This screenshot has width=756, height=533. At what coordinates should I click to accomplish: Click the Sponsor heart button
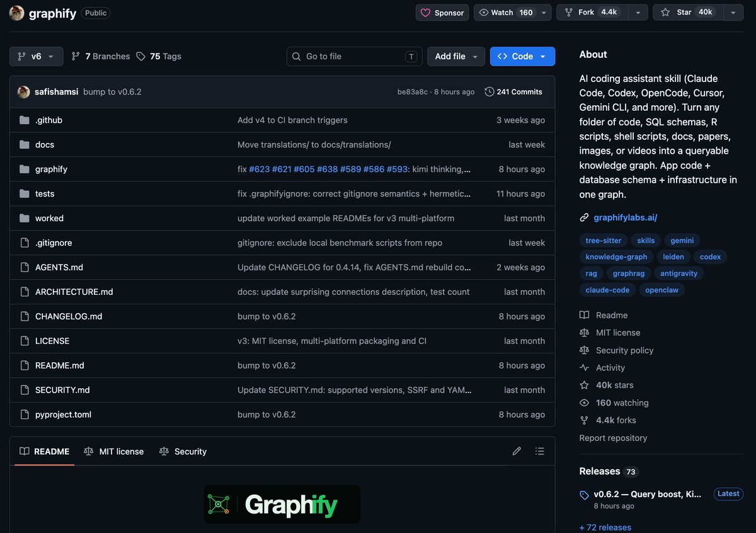(x=442, y=13)
